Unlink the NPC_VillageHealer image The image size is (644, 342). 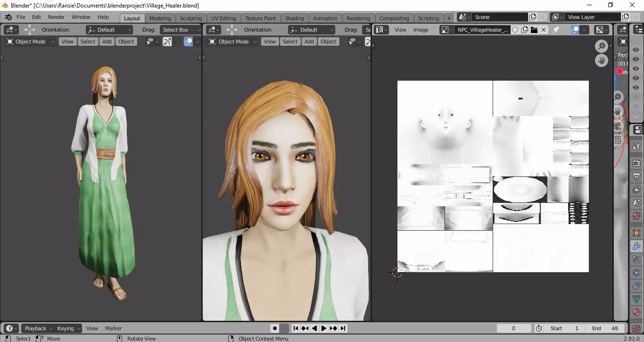tap(544, 30)
